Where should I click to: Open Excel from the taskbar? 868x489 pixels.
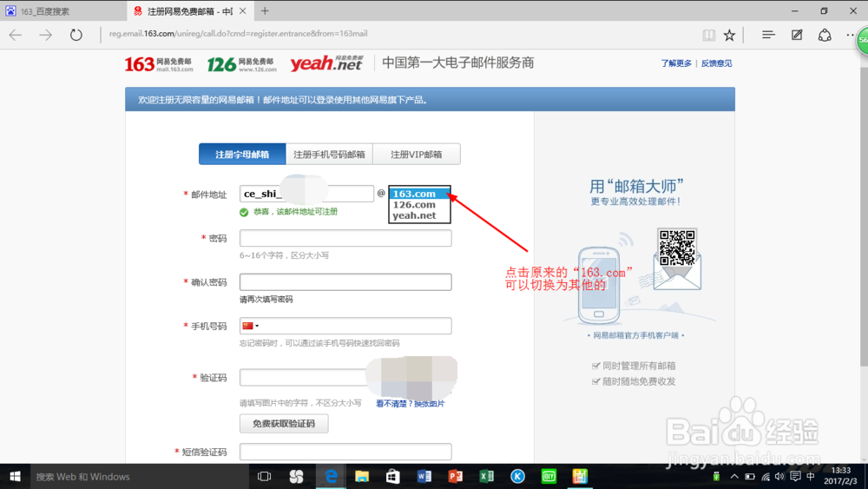coord(487,476)
